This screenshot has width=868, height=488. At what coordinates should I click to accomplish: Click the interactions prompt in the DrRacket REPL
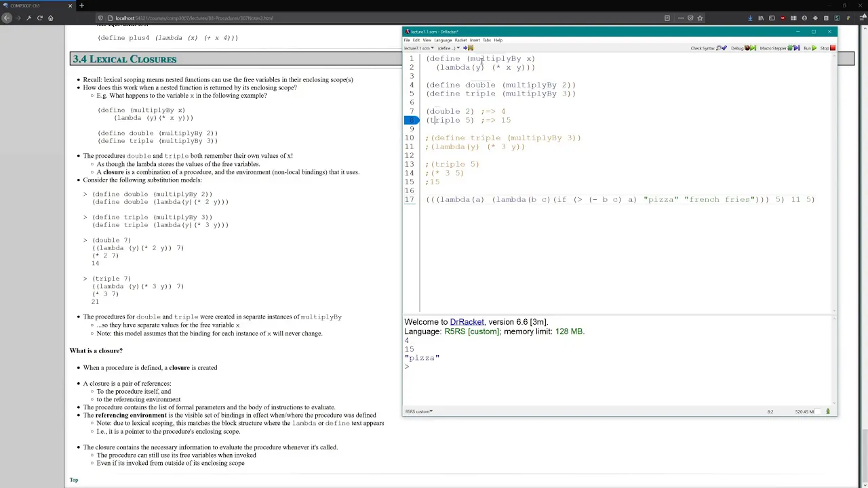point(407,367)
